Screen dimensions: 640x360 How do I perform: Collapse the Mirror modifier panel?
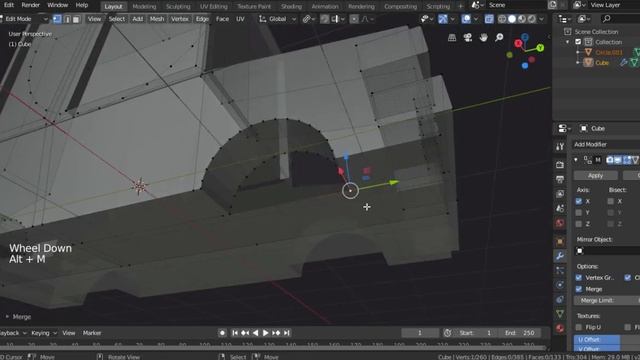tap(576, 160)
